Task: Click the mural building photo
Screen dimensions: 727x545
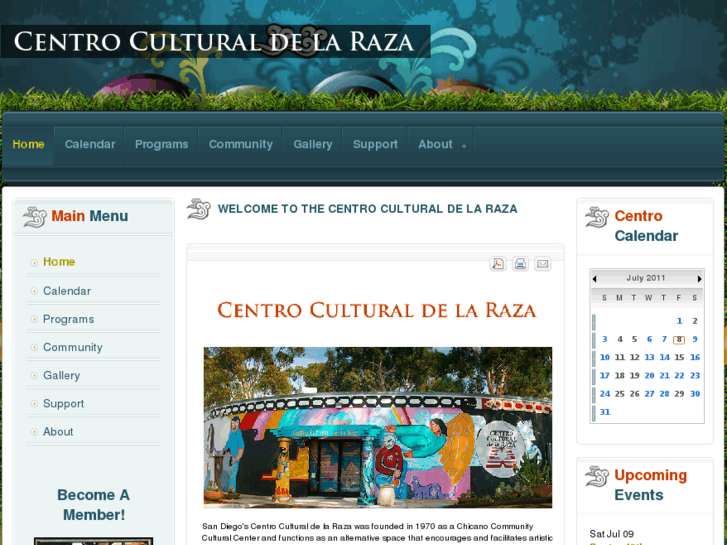Action: 378,427
